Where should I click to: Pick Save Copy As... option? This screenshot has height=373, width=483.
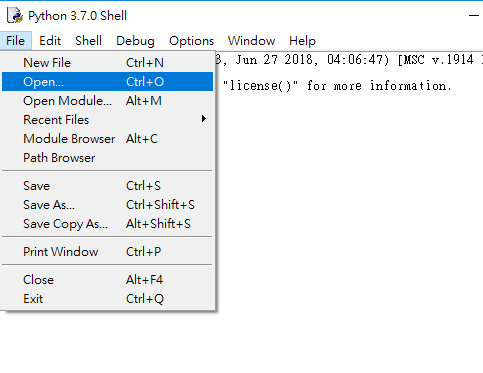coord(107,224)
